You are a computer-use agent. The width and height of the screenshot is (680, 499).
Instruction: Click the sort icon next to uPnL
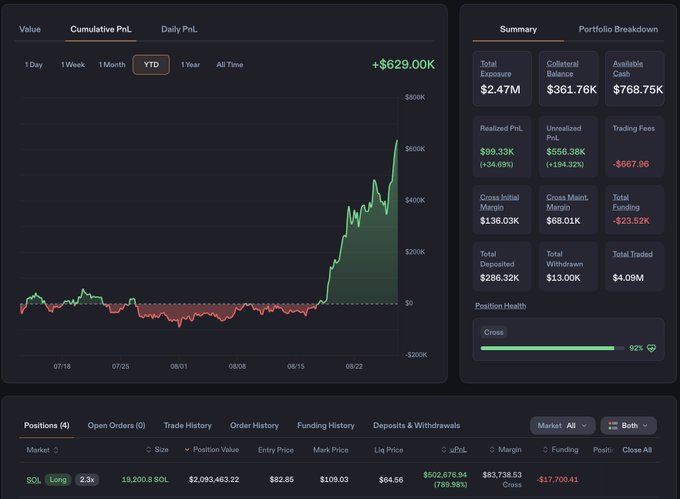pos(443,450)
